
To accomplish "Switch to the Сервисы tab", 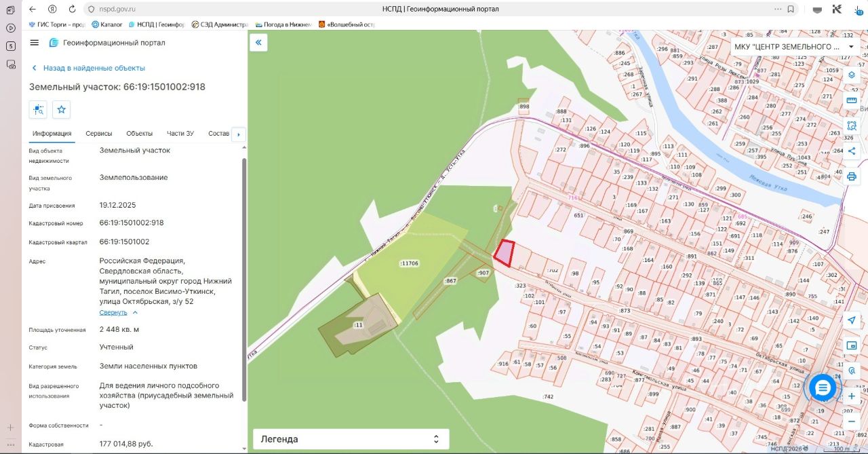I will pyautogui.click(x=99, y=134).
